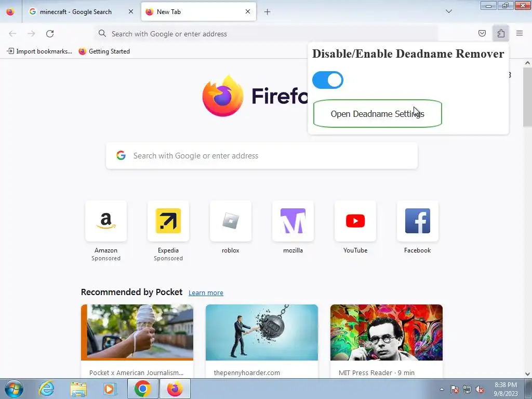
Task: Open the taskbar clock and date
Action: point(506,389)
